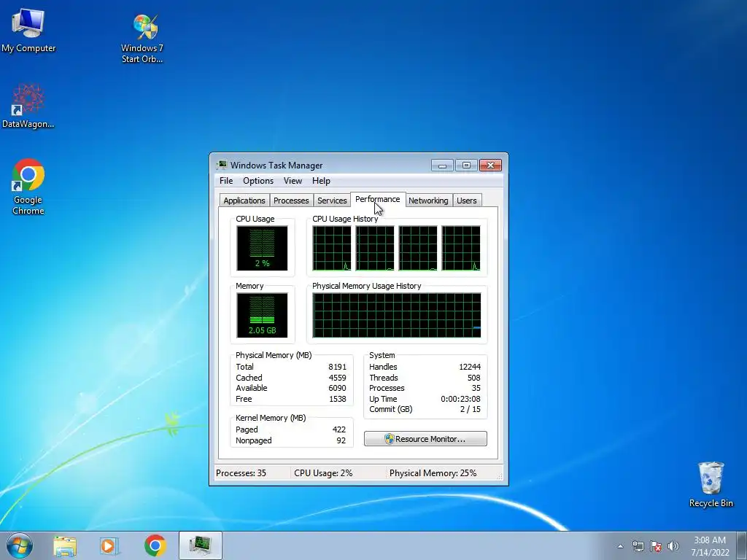The image size is (747, 560).
Task: Select Task Manager taskbar button
Action: 201,545
